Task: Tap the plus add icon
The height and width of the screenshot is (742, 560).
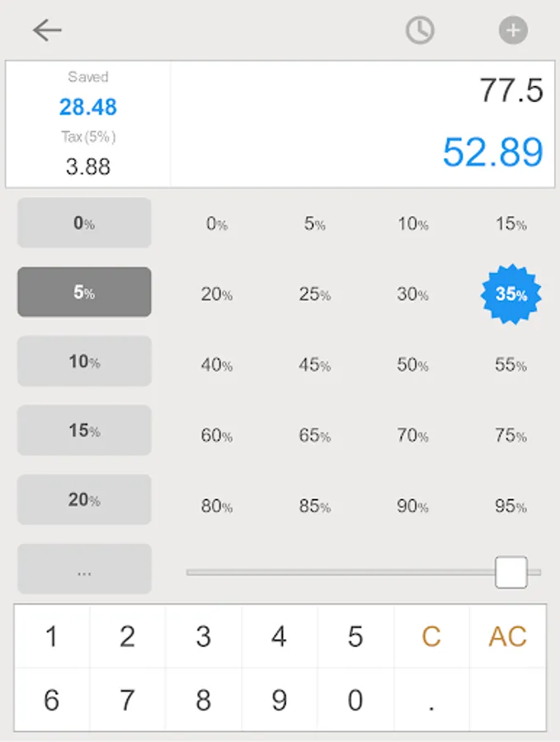Action: [513, 31]
